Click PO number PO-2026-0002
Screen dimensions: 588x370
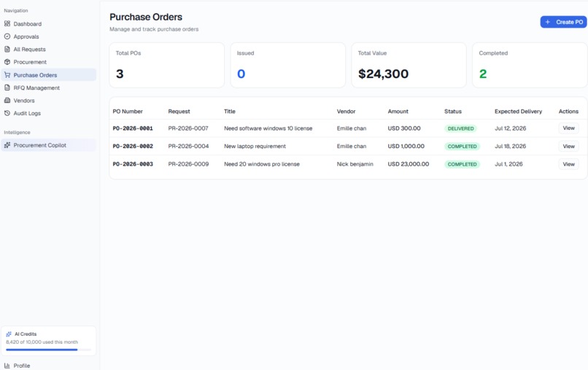click(x=133, y=147)
